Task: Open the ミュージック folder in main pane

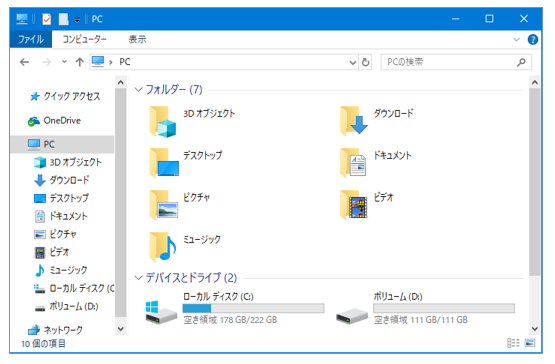Action: 185,246
